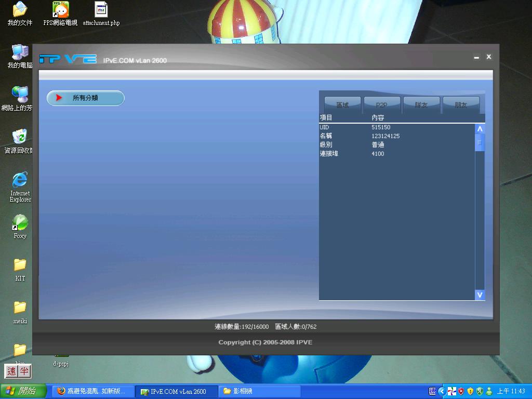Click the info list scroll down arrow
Viewport: 532px width, 399px height.
[480, 295]
